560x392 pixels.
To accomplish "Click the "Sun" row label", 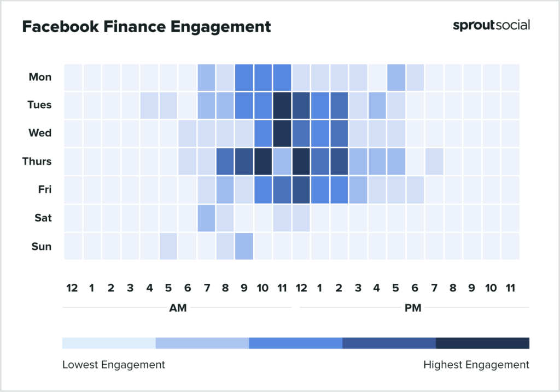I will [x=42, y=246].
